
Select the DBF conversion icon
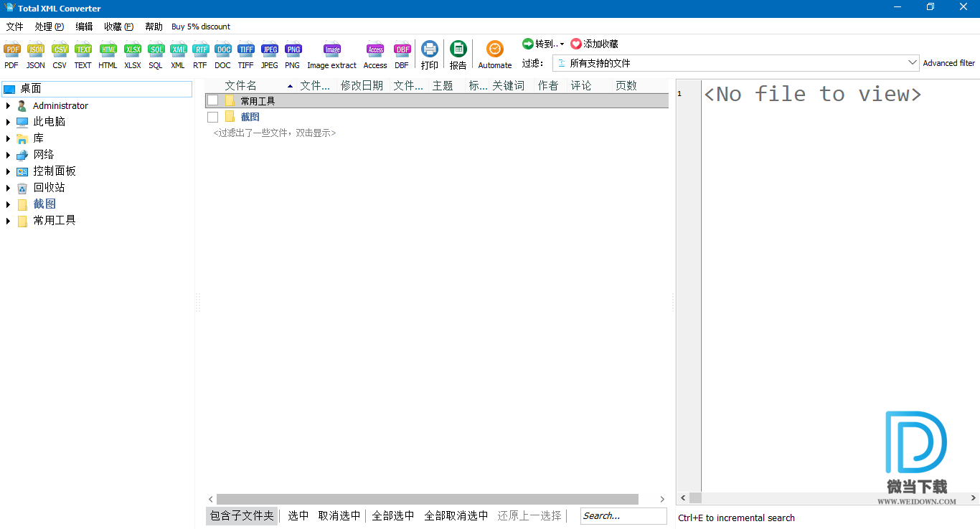point(402,50)
